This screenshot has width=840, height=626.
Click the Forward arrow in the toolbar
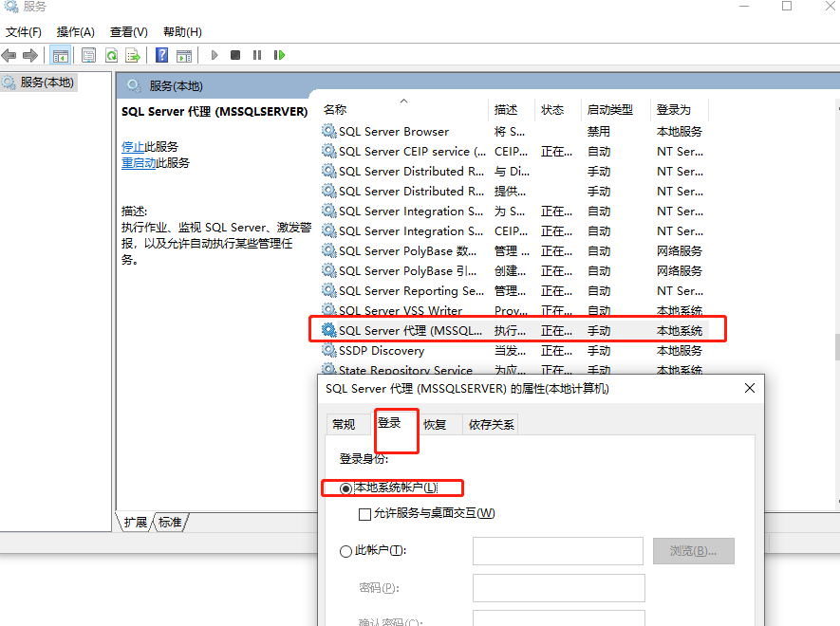click(x=30, y=55)
